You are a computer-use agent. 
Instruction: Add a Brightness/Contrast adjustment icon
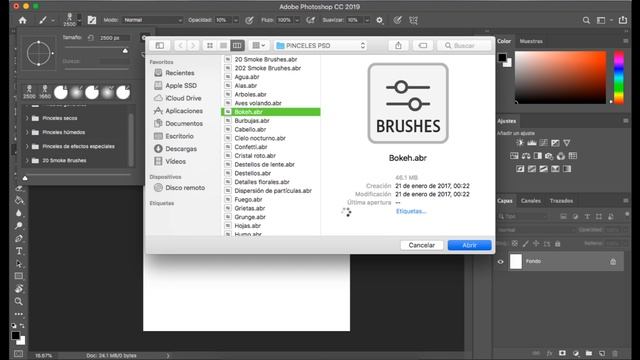(520, 142)
